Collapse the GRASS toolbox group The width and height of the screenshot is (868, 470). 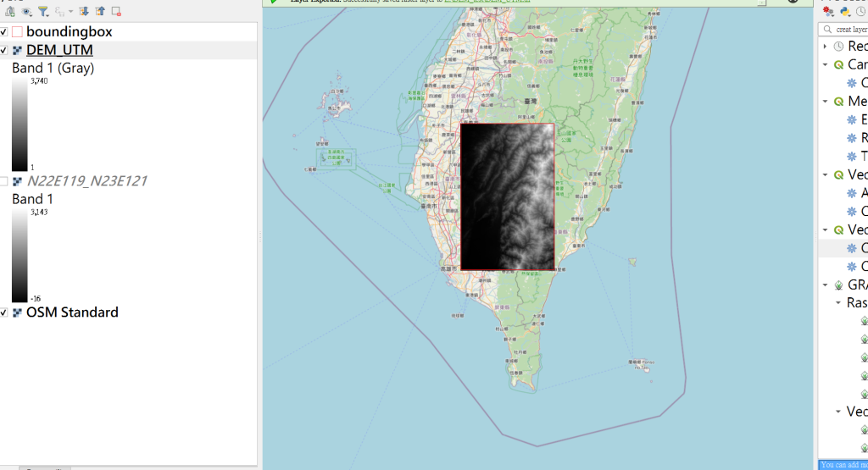tap(825, 285)
